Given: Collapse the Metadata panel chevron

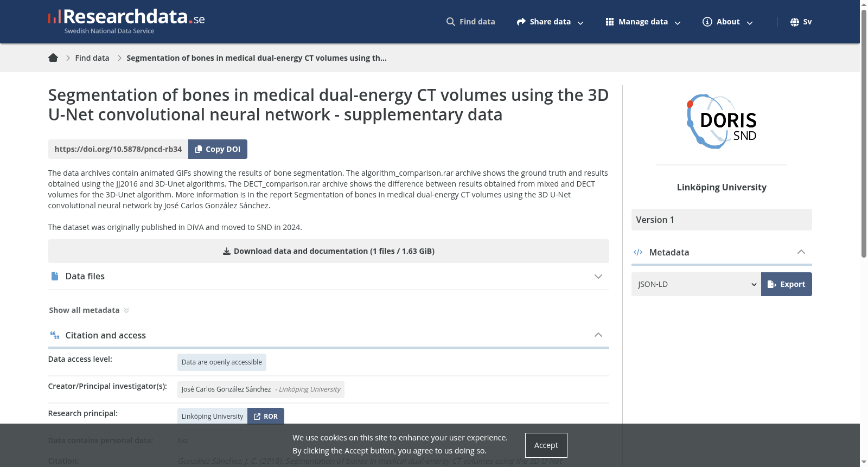Looking at the screenshot, I should point(801,252).
